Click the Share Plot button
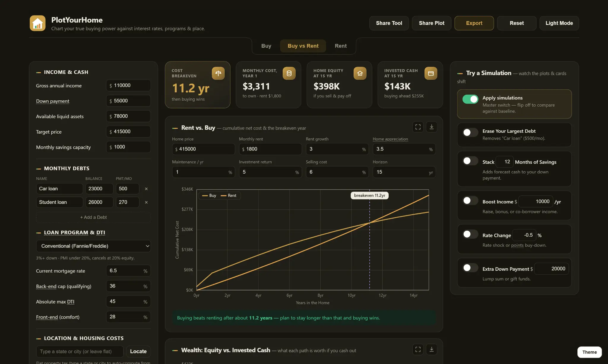This screenshot has height=364, width=608. pyautogui.click(x=432, y=23)
